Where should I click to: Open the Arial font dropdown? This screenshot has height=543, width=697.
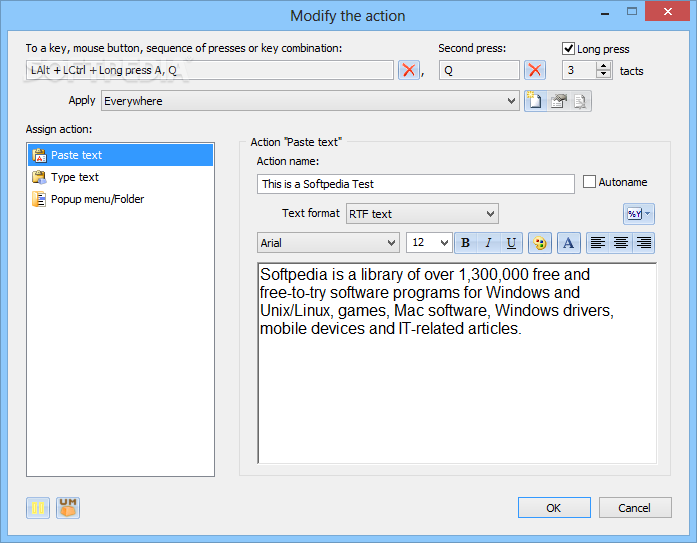coord(328,243)
